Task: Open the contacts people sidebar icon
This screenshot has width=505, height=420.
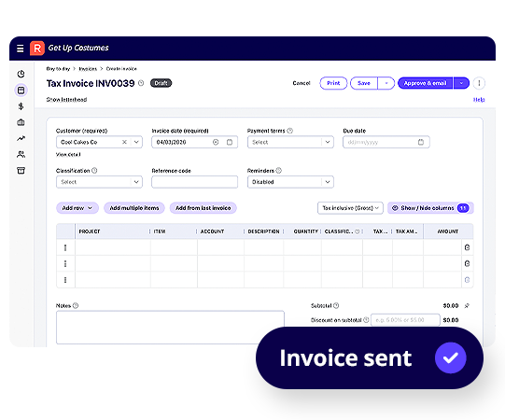Action: pos(21,155)
